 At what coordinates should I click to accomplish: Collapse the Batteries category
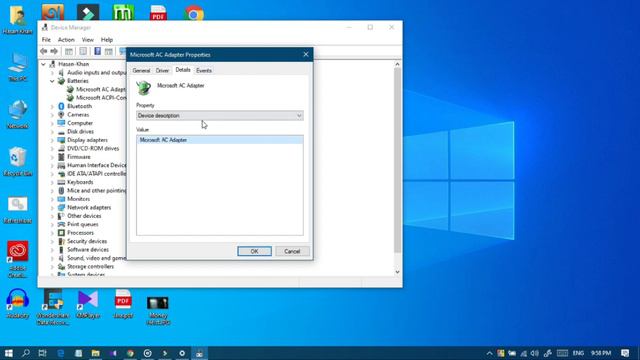click(52, 81)
